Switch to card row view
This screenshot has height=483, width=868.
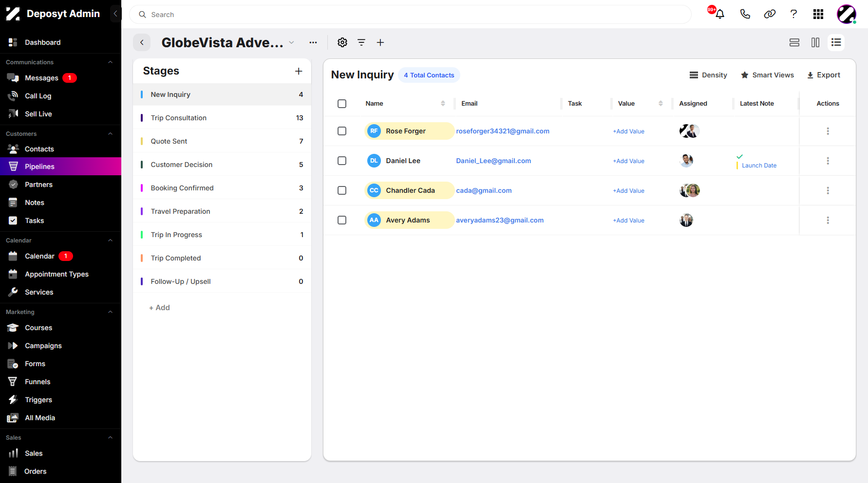point(794,42)
